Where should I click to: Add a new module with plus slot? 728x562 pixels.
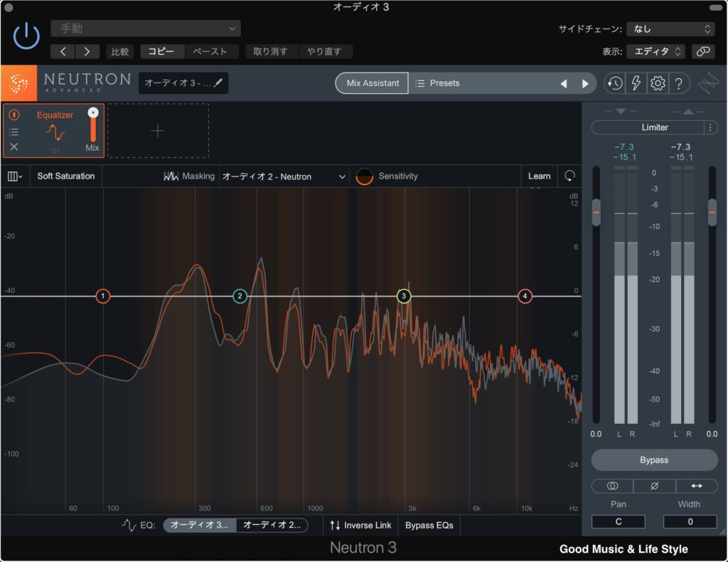pos(158,131)
